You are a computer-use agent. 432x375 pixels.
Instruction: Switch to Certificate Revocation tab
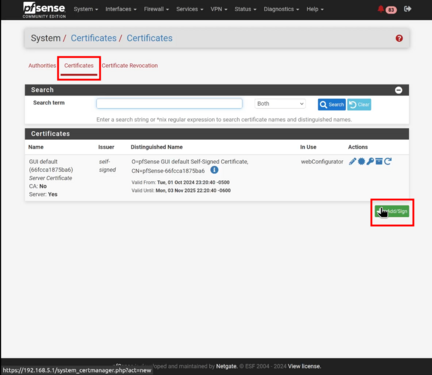[x=130, y=66]
